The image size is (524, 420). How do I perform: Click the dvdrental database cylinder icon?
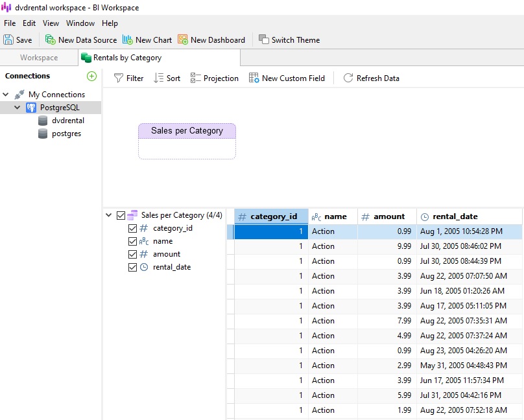click(x=43, y=121)
